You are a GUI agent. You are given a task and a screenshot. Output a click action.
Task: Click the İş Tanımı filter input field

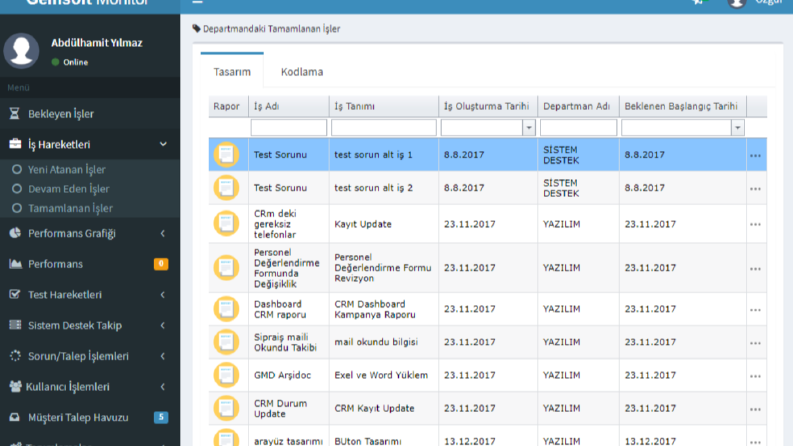[x=384, y=128]
